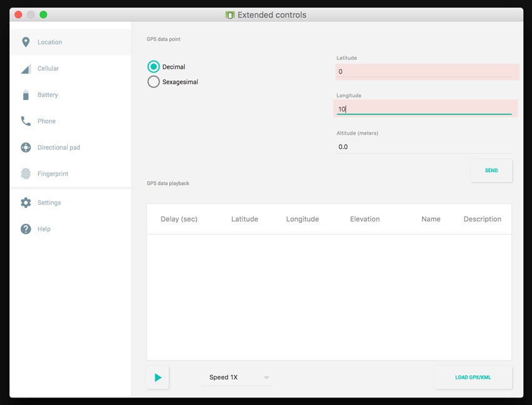Click the SEND button
This screenshot has width=532, height=405.
click(x=491, y=171)
